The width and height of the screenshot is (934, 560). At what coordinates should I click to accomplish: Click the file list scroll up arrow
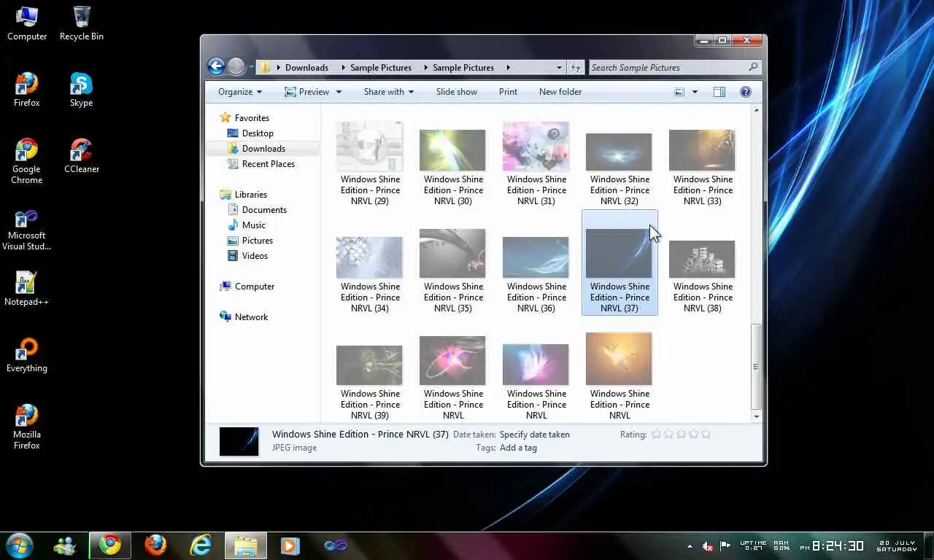point(757,110)
